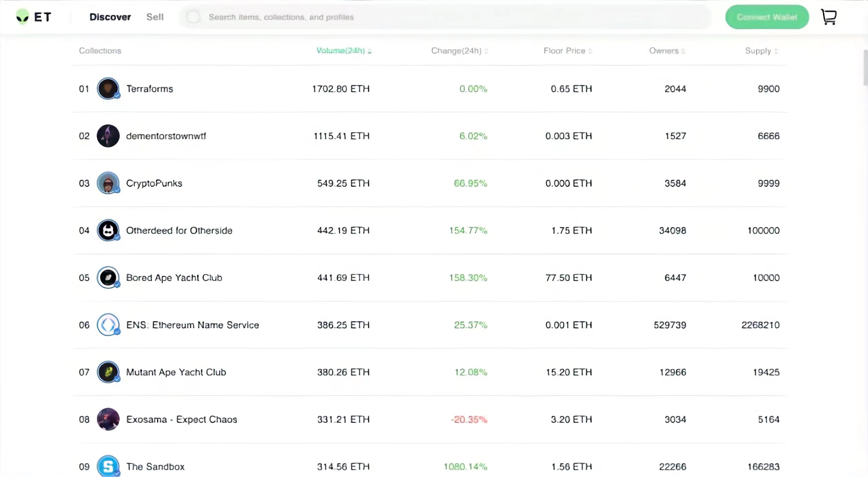Viewport: 868px width, 477px height.
Task: Open Otherdeed for Otherside avatar
Action: (108, 230)
